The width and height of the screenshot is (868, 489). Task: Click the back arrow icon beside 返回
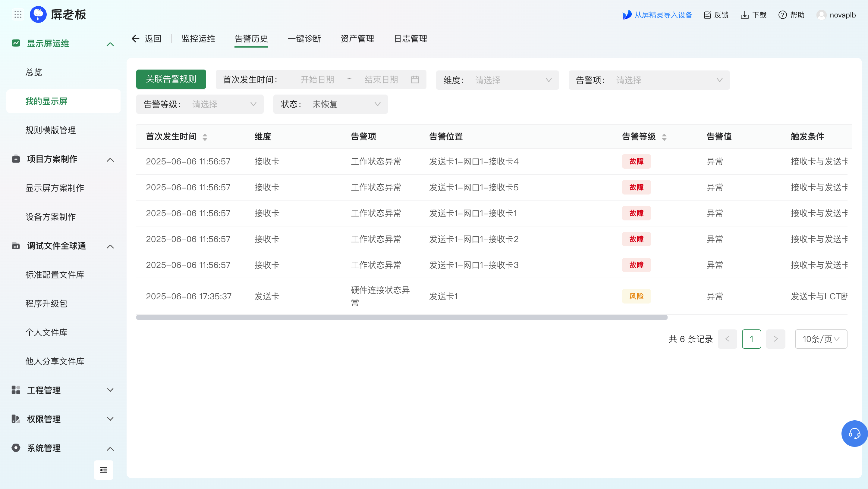click(x=135, y=39)
